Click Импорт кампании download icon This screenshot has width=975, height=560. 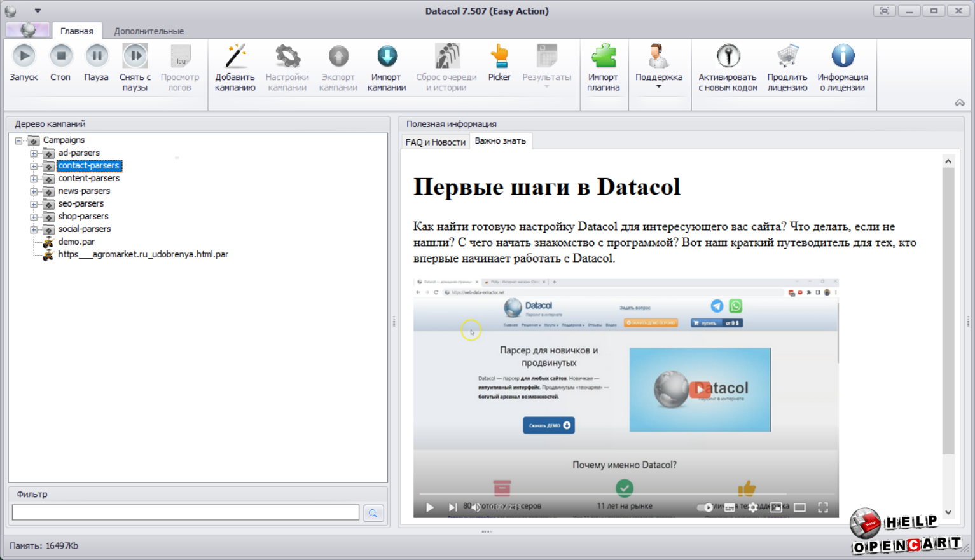click(386, 57)
